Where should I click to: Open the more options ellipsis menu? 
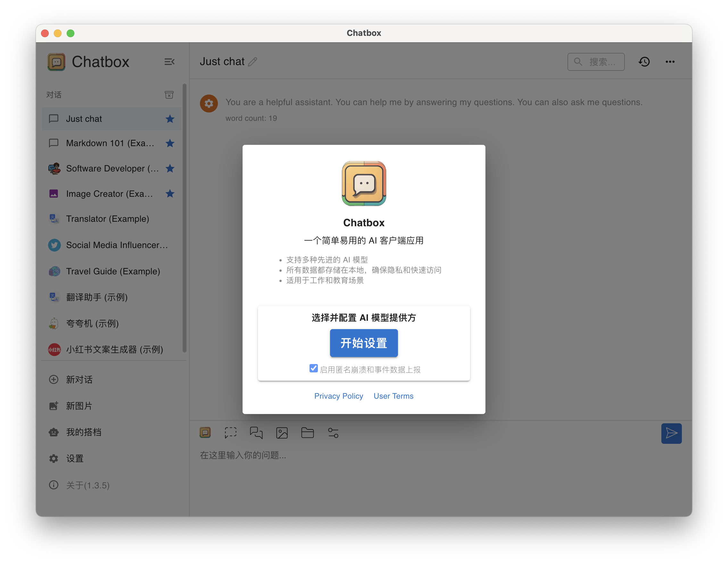click(x=670, y=61)
